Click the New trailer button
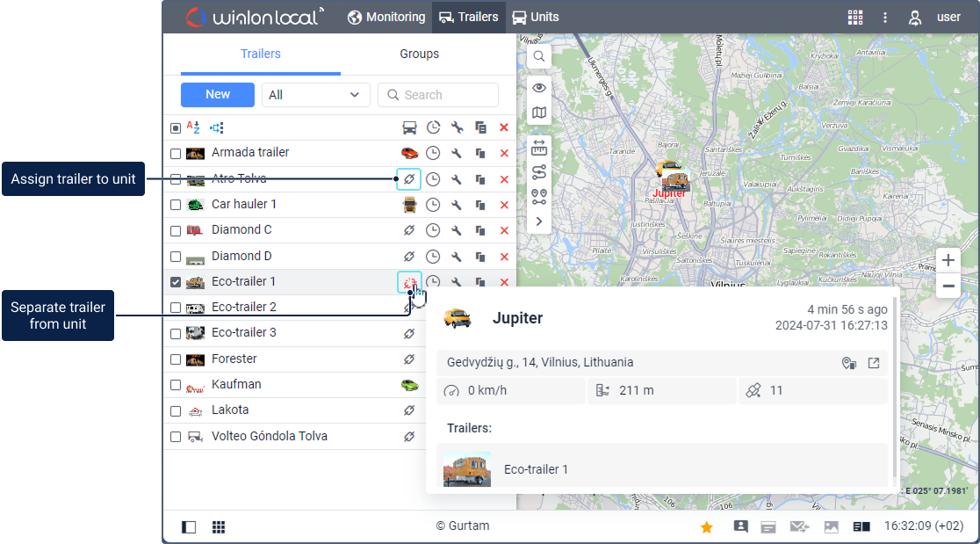 click(218, 95)
